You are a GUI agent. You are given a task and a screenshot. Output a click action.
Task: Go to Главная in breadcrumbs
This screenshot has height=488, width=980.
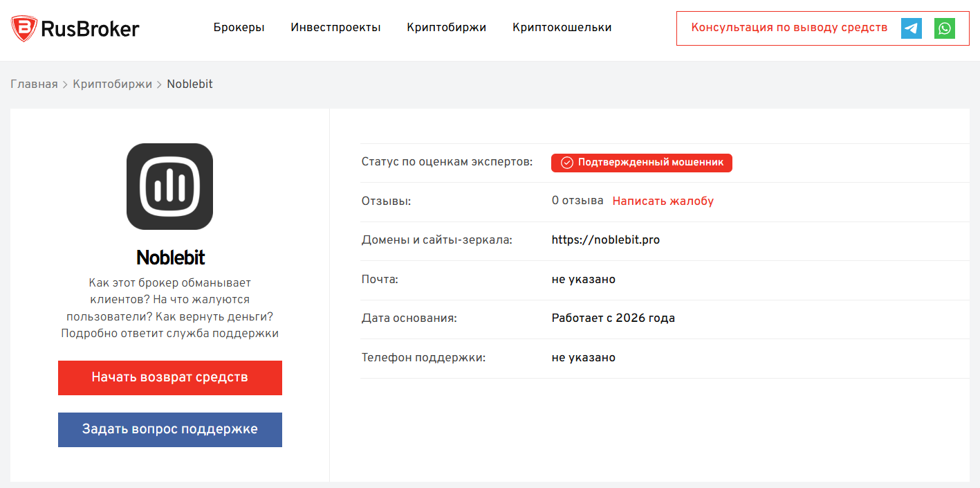pos(34,84)
